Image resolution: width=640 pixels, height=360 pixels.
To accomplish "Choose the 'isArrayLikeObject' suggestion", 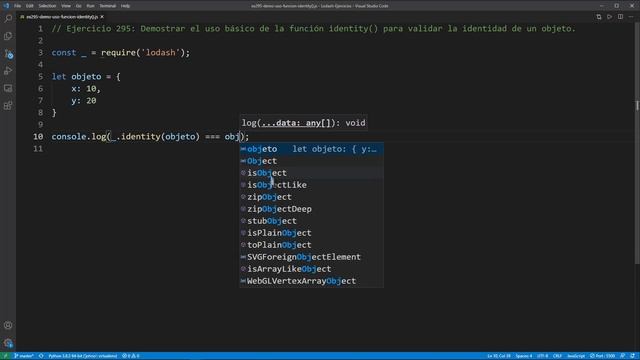I will tap(311, 269).
